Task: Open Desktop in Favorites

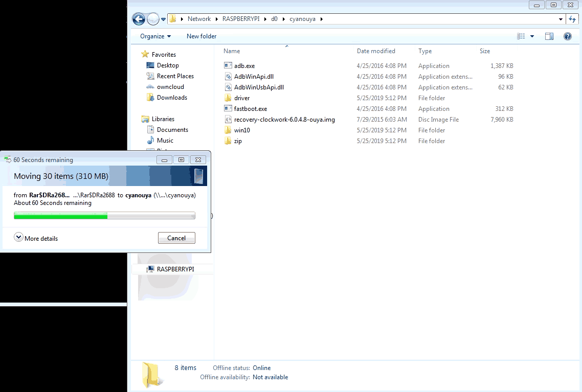Action: [x=168, y=65]
